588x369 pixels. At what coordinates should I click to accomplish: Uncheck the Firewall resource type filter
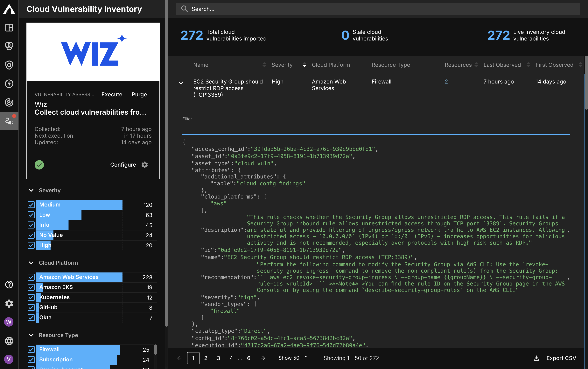pos(31,350)
